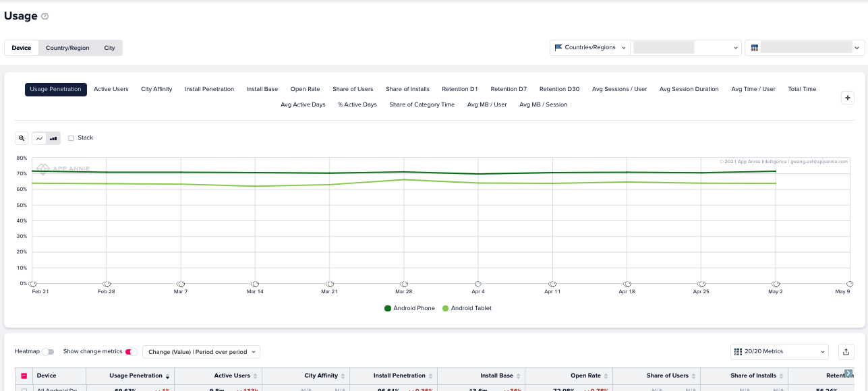Click the event marker under Apr 11

552,284
